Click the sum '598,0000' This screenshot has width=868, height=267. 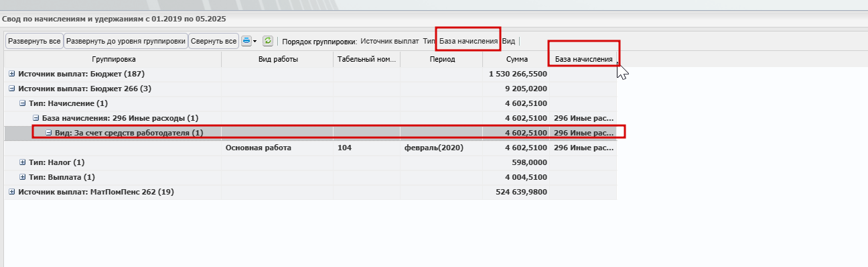530,162
